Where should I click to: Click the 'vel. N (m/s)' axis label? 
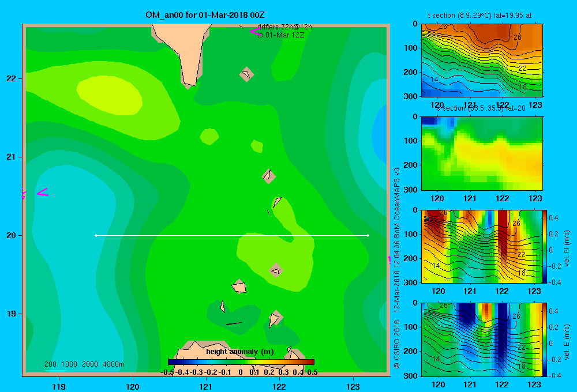point(567,248)
